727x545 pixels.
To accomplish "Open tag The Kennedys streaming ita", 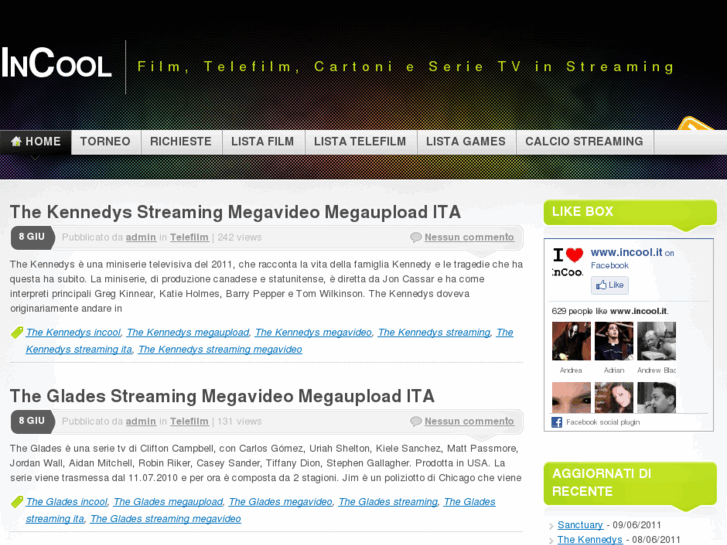I will click(79, 350).
